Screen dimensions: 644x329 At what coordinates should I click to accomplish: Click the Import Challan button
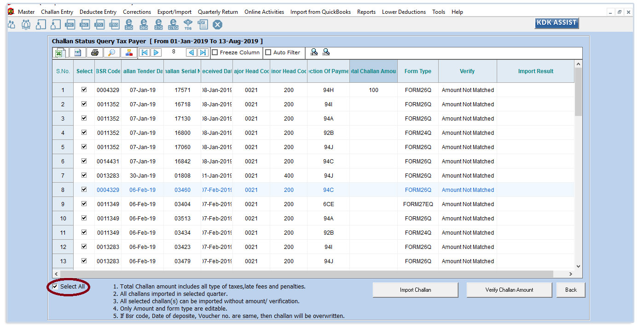(415, 290)
